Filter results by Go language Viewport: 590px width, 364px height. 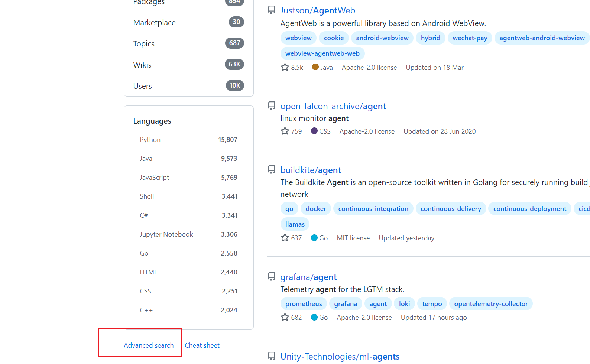[189, 253]
